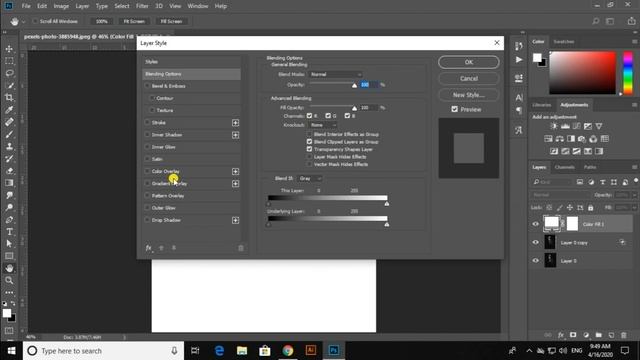
Task: Open the Knockout dropdown
Action: [323, 125]
